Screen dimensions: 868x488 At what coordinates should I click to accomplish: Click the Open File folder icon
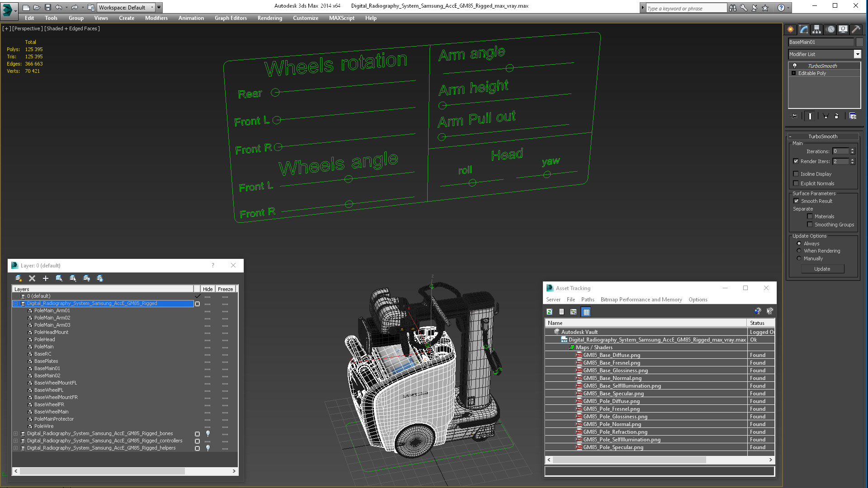[x=37, y=8]
